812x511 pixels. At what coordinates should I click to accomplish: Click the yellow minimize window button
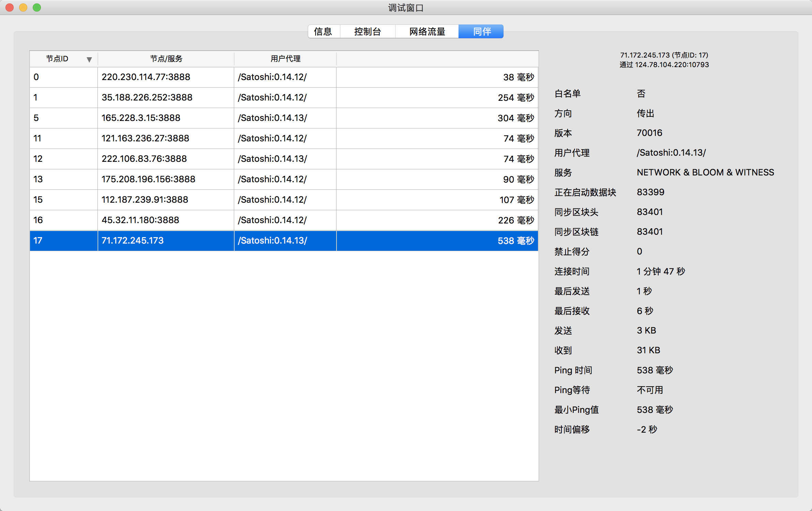pyautogui.click(x=23, y=7)
